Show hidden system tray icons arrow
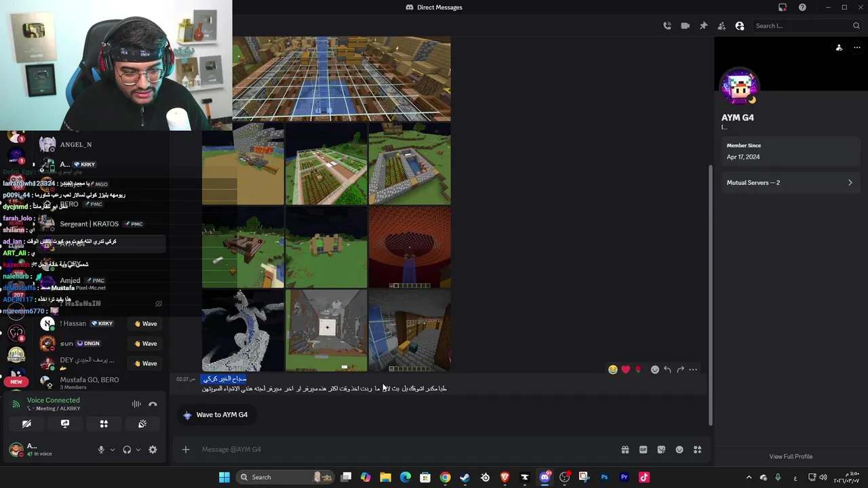Screen dimensions: 868x488 [x=749, y=477]
